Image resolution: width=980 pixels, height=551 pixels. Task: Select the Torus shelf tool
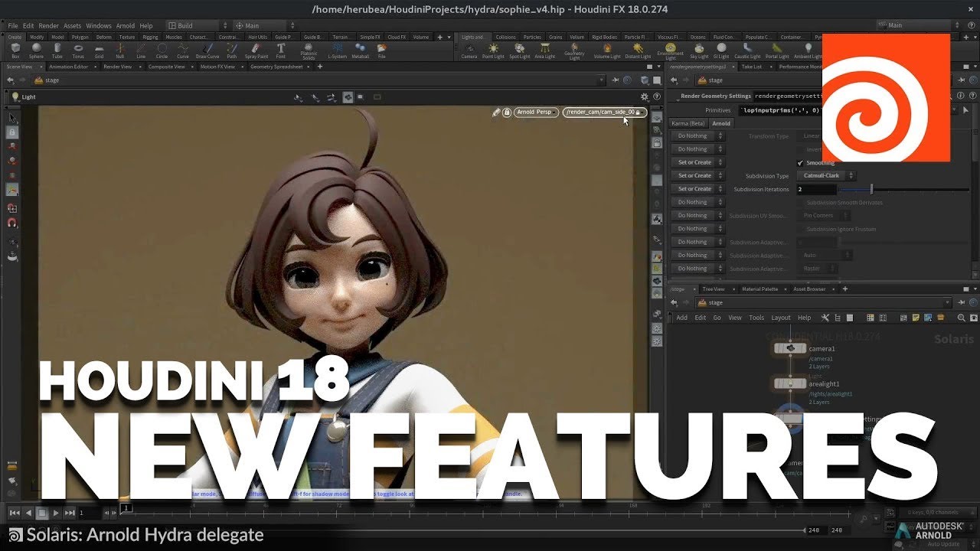[78, 51]
